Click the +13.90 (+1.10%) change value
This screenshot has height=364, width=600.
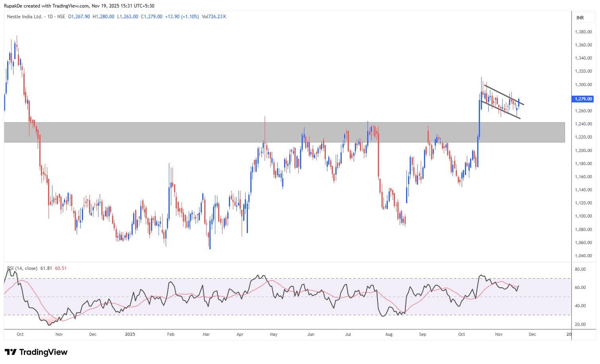(182, 17)
